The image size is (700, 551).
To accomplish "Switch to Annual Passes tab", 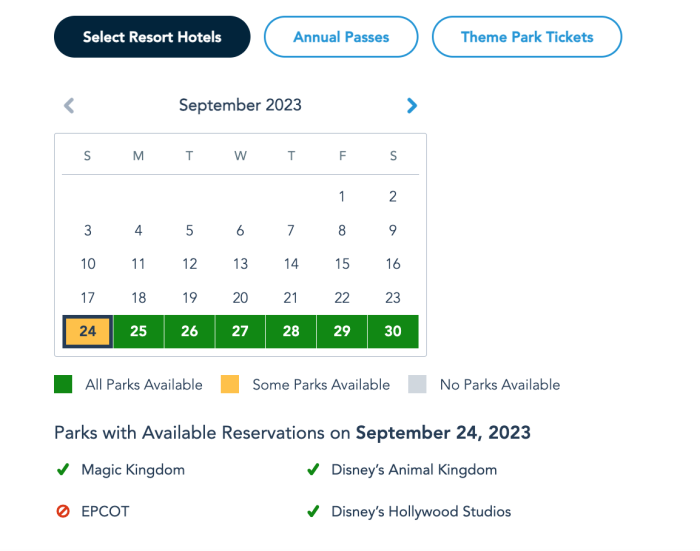I will (341, 37).
